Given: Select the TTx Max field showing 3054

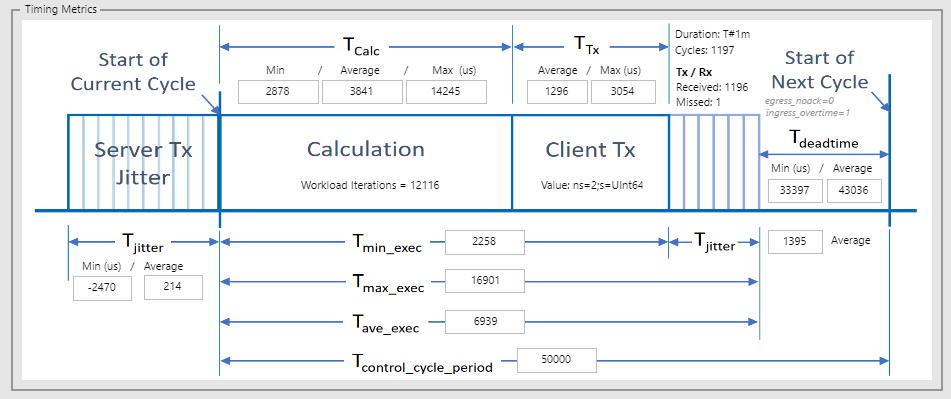Looking at the screenshot, I should 623,92.
